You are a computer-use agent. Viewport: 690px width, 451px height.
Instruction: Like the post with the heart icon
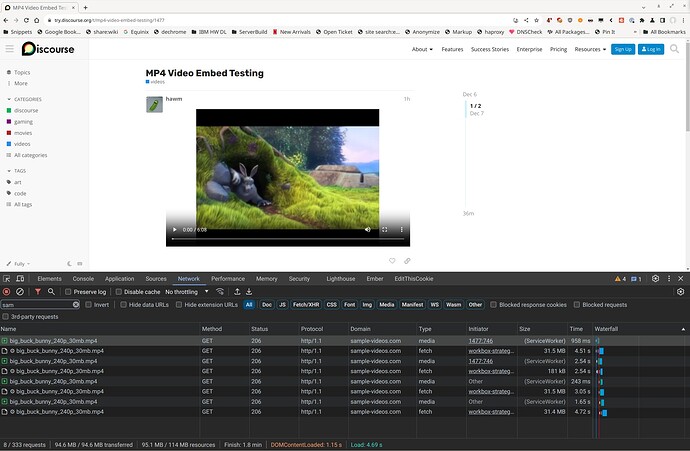coord(392,261)
